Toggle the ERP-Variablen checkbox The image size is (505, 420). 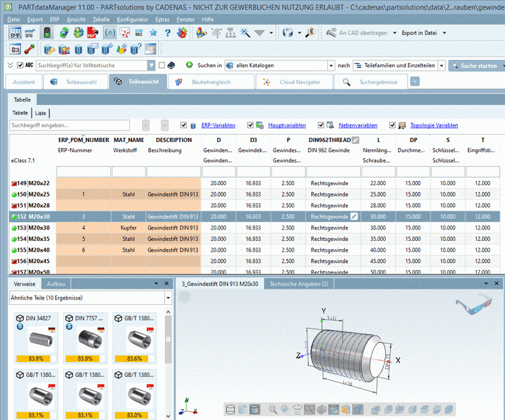tap(183, 125)
